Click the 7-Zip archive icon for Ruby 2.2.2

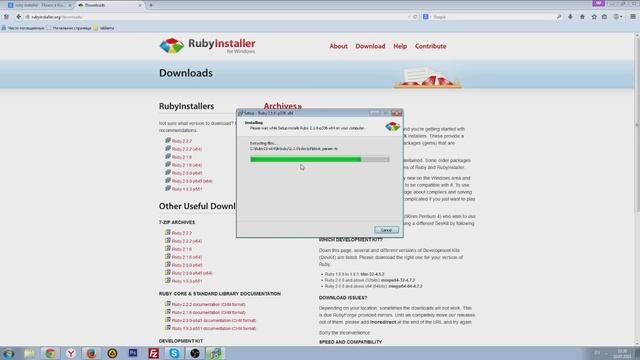coord(168,232)
